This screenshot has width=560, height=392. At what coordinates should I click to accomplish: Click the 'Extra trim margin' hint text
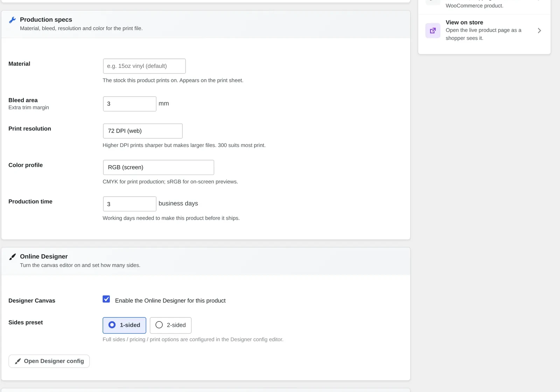[29, 107]
